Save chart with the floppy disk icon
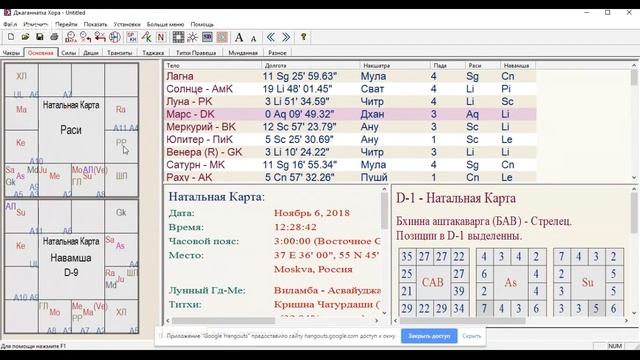The width and height of the screenshot is (640, 360). pos(40,37)
